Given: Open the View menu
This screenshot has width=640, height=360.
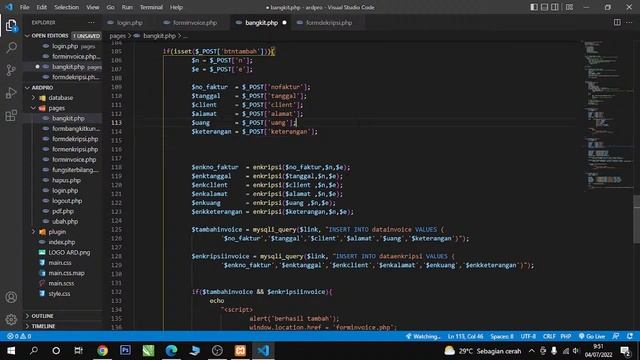Looking at the screenshot, I should pos(92,7).
